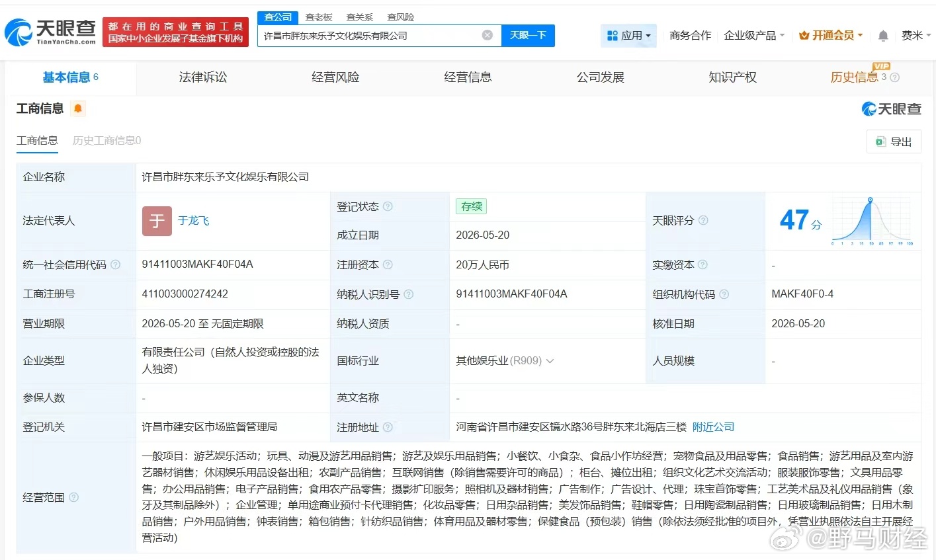The image size is (936, 560).
Task: Select the 历史工商信息0 sub-tab
Action: click(x=106, y=140)
